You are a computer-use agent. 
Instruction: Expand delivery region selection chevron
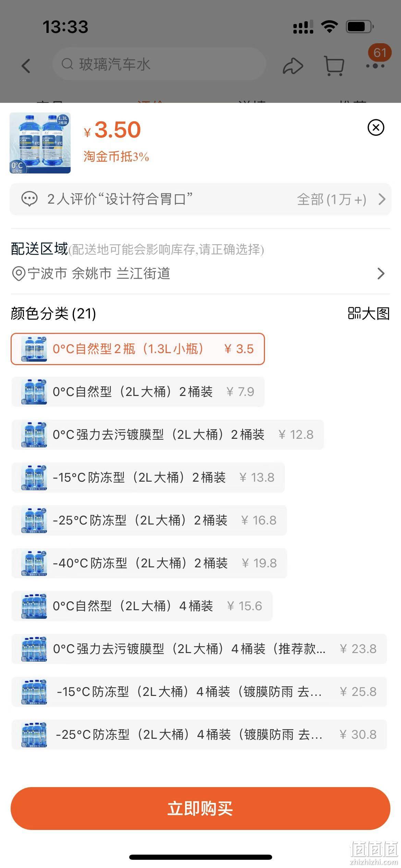[x=381, y=274]
